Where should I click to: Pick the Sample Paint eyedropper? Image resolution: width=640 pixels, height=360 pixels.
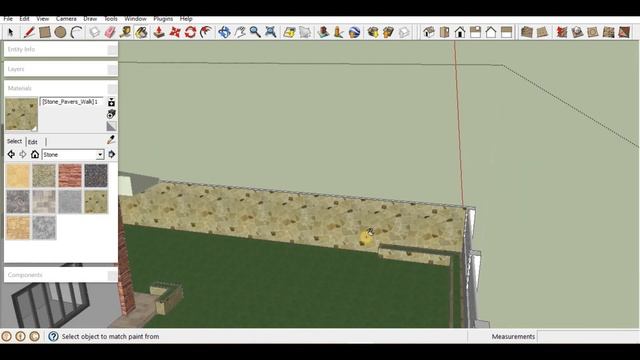click(111, 140)
